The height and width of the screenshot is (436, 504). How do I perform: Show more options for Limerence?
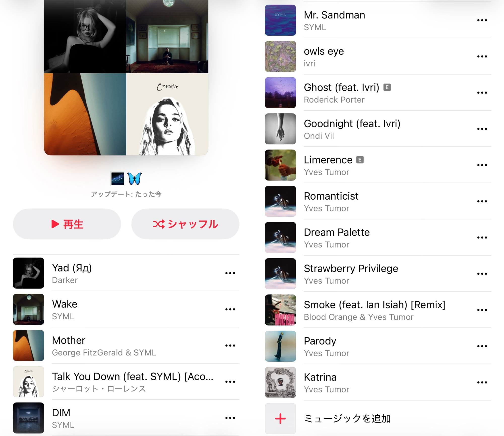(482, 165)
